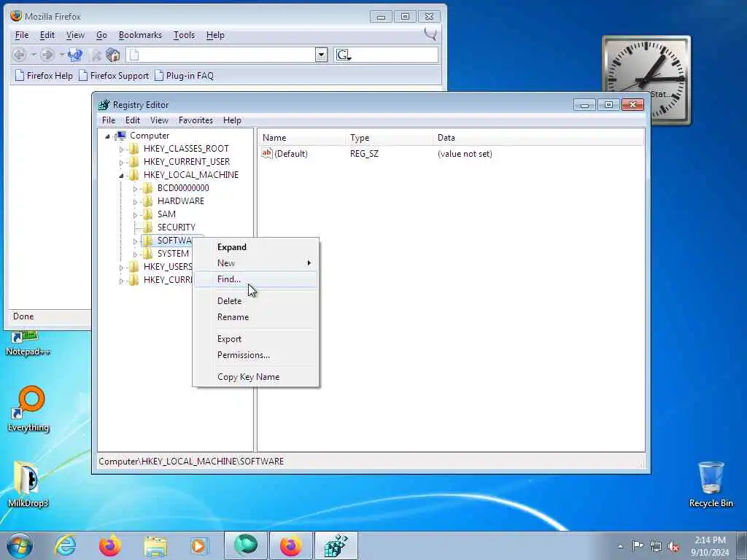Click the Google search engine icon in Firefox
Screen dimensions: 747x560
344,55
